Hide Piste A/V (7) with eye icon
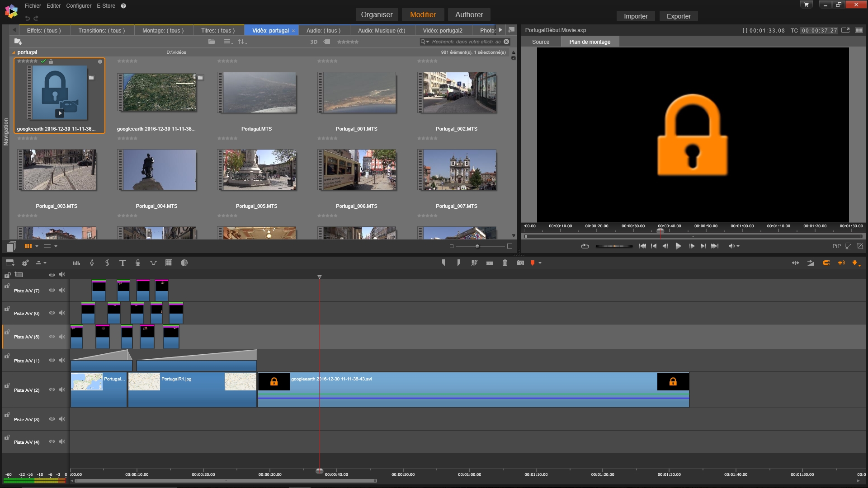The height and width of the screenshot is (488, 868). click(52, 291)
